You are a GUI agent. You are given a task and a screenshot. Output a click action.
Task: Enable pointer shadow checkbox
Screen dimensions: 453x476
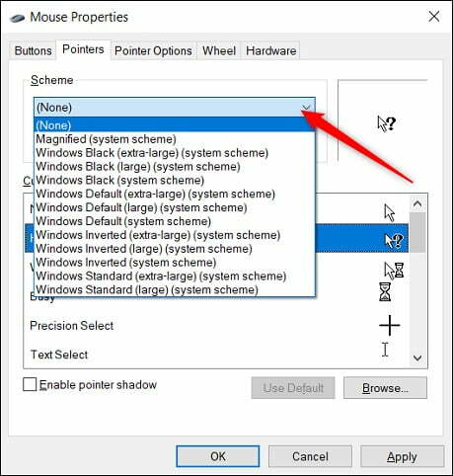pos(30,384)
